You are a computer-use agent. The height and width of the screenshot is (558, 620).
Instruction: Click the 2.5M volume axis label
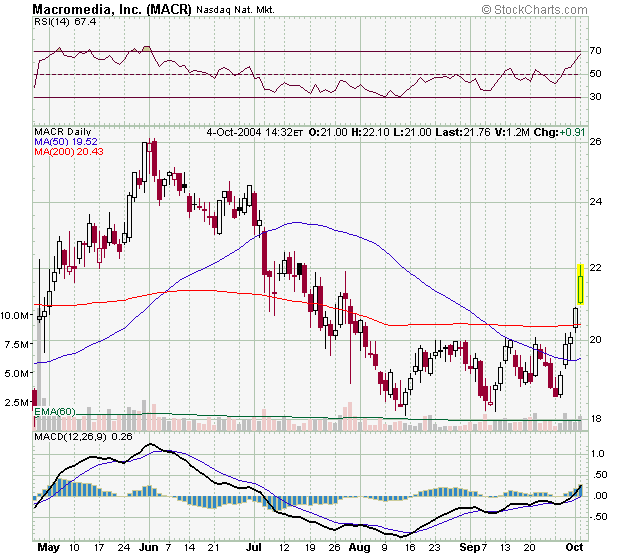(17, 403)
